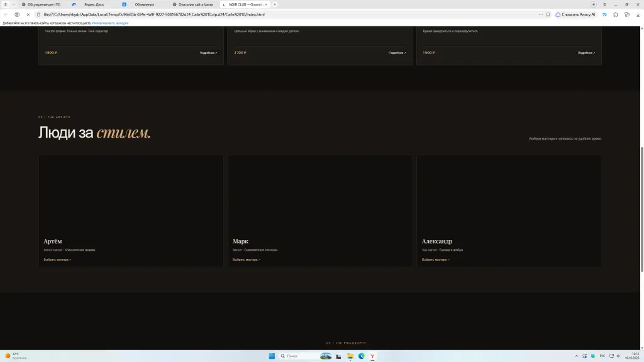The height and width of the screenshot is (362, 644).
Task: Open the taskbar clock and date
Action: pyautogui.click(x=633, y=356)
